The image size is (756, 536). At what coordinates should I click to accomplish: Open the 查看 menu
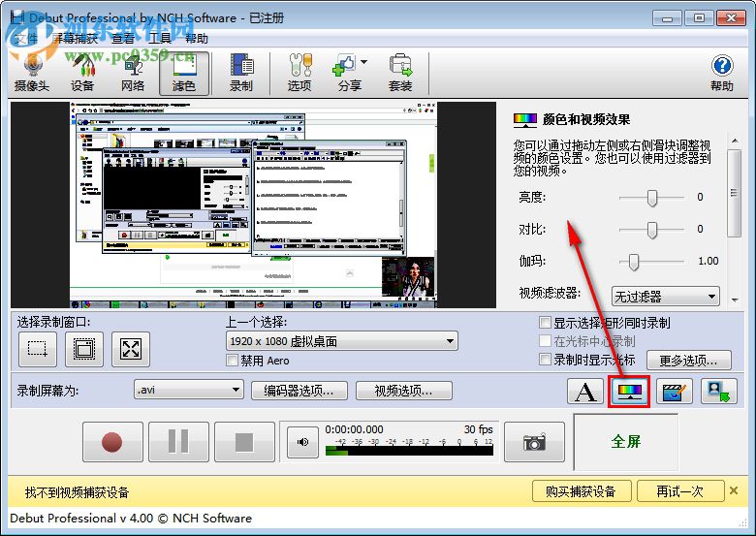coord(123,39)
